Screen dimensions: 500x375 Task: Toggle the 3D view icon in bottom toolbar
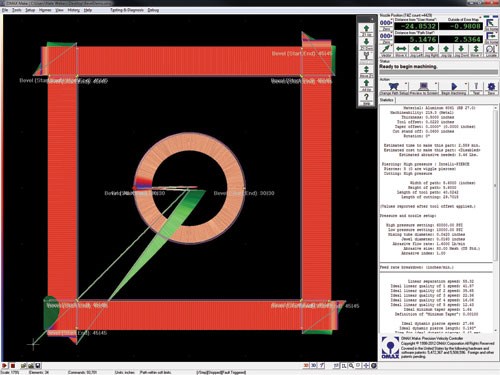click(313, 366)
